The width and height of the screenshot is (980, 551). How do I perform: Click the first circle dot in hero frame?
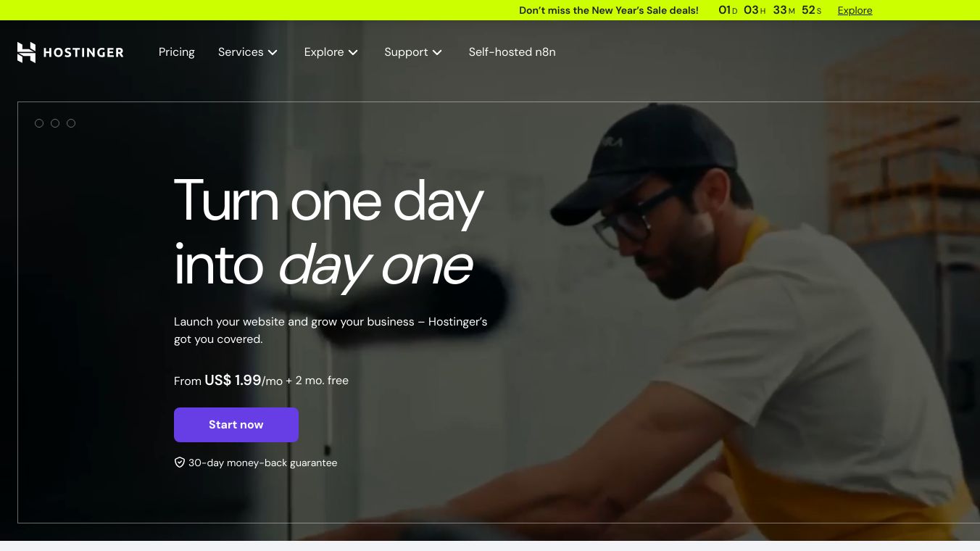pos(39,123)
